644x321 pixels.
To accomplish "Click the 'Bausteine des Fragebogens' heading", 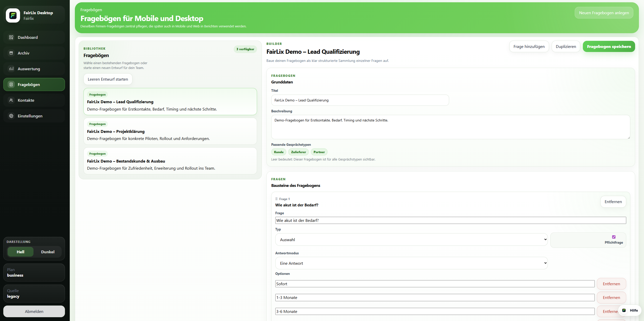I will pyautogui.click(x=296, y=185).
